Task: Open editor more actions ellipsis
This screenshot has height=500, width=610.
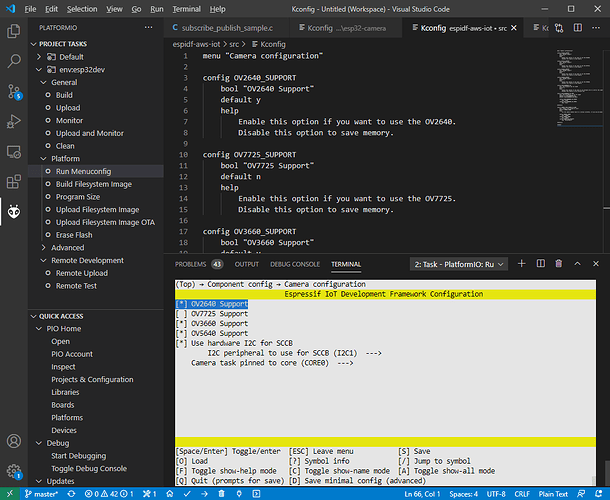Action: pos(596,28)
